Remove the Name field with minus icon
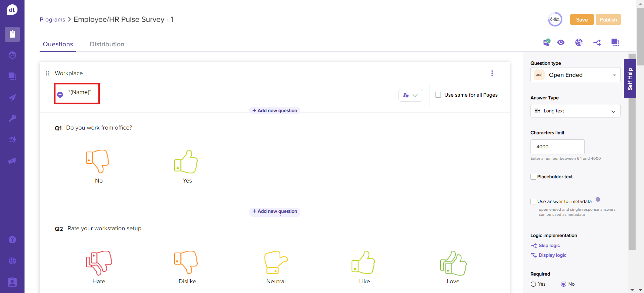 click(x=60, y=95)
